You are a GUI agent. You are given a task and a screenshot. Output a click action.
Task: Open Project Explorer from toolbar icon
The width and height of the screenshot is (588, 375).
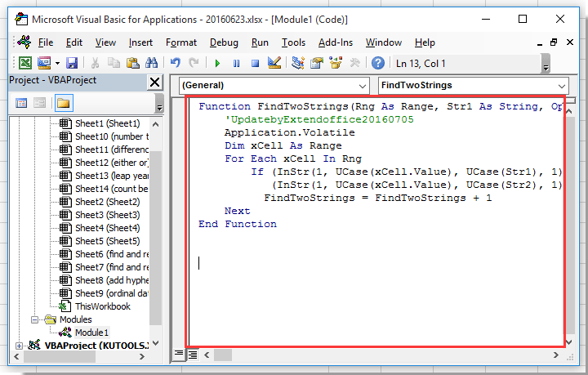[298, 63]
